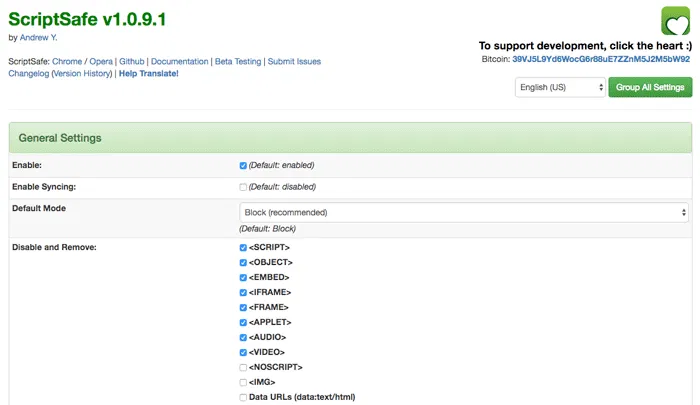Open the Changelog (Version History) link
Viewport: 700px width, 405px height.
pyautogui.click(x=60, y=74)
